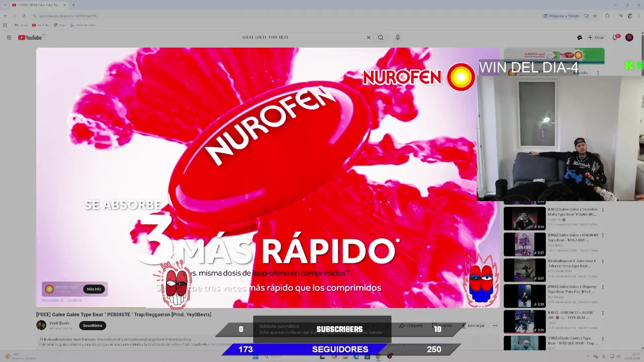Viewport: 644px width, 362px height.
Task: Open options for the Eladio Carrion video
Action: pos(603,339)
